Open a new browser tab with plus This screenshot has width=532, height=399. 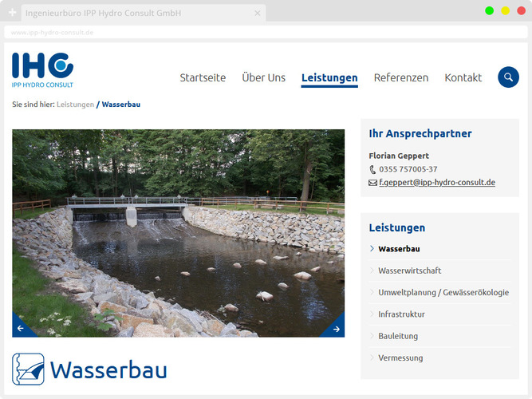pos(12,14)
